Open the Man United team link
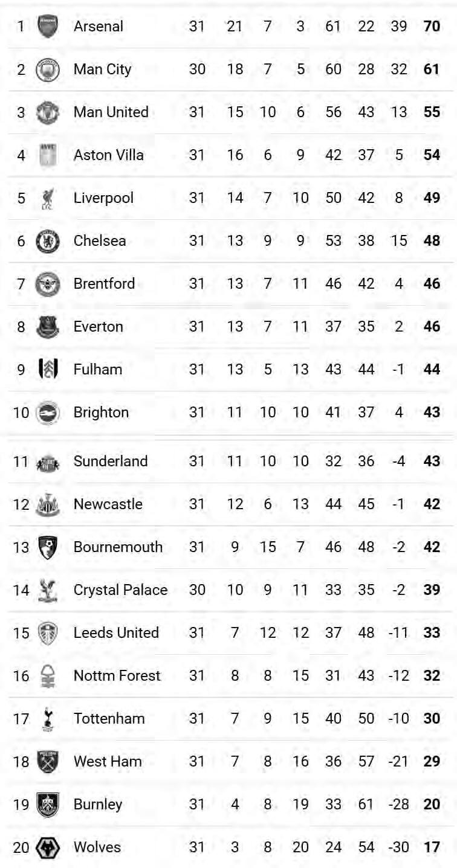Image resolution: width=457 pixels, height=868 pixels. [x=111, y=112]
